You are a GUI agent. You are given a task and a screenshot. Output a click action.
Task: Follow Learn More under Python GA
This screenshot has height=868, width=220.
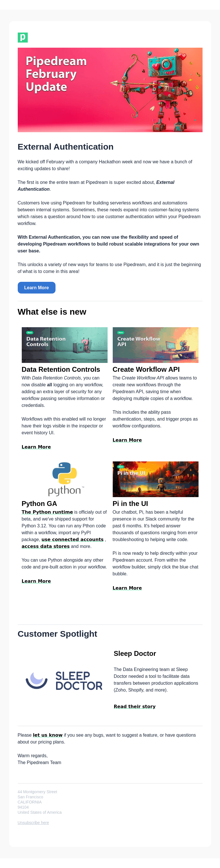(36, 581)
